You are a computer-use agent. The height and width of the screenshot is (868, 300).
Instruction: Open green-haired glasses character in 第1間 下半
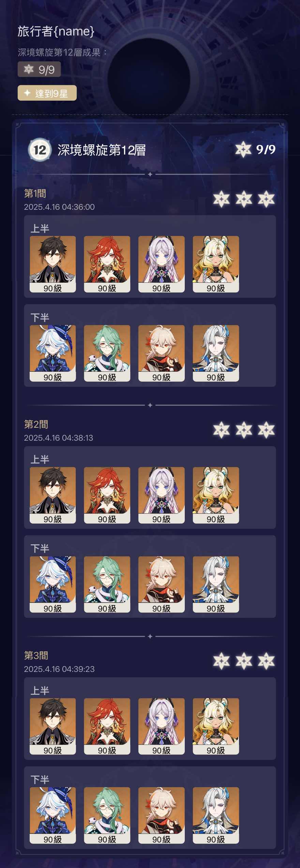[x=107, y=353]
